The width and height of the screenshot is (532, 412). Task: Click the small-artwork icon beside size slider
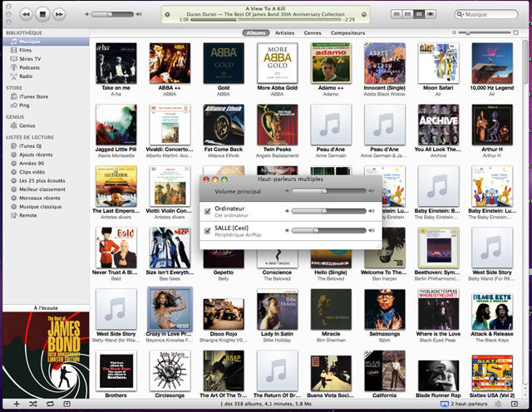tap(454, 32)
